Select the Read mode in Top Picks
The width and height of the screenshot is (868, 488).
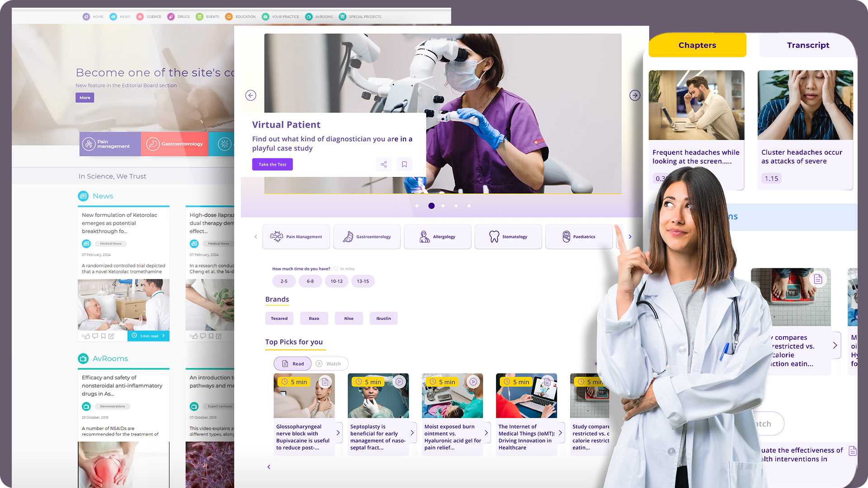[x=292, y=363]
